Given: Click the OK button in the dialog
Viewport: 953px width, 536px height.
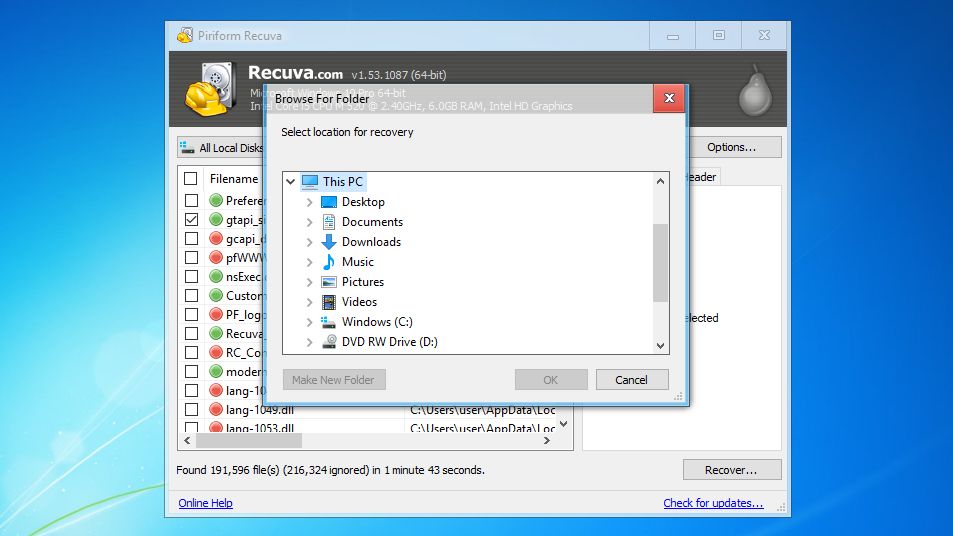Looking at the screenshot, I should (551, 380).
